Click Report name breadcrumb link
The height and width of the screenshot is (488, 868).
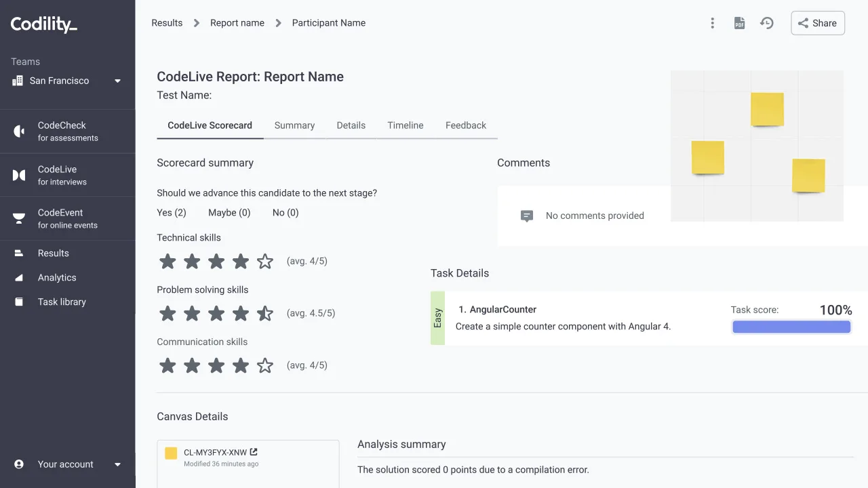[x=237, y=23]
